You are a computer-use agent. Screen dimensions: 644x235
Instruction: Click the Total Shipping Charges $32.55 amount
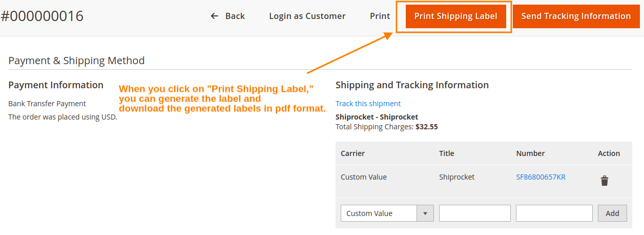pyautogui.click(x=426, y=126)
